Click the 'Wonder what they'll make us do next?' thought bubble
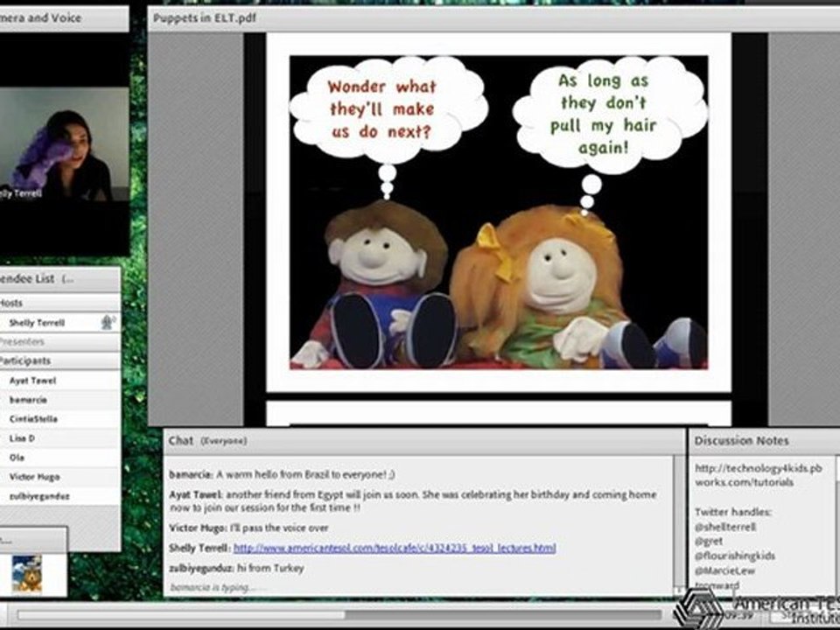Image resolution: width=840 pixels, height=630 pixels. [x=388, y=109]
